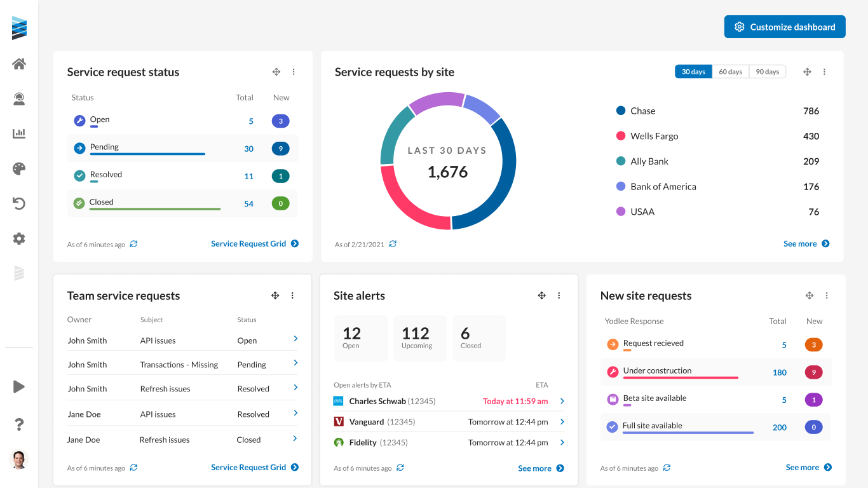This screenshot has height=488, width=868.
Task: Open the settings gear in sidebar
Action: tap(19, 238)
